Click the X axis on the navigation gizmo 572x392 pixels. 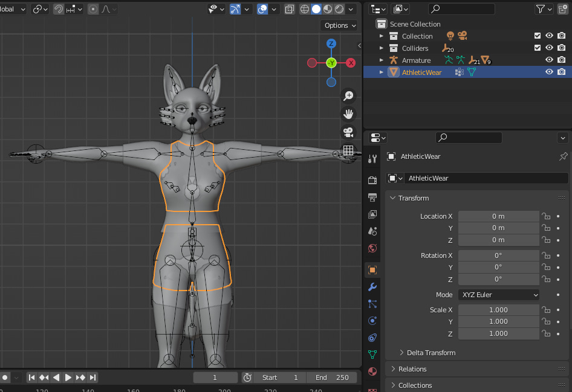click(x=351, y=63)
